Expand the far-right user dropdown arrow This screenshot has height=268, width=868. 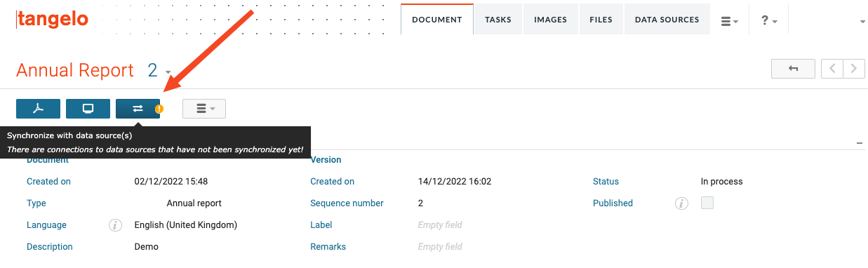click(x=862, y=22)
